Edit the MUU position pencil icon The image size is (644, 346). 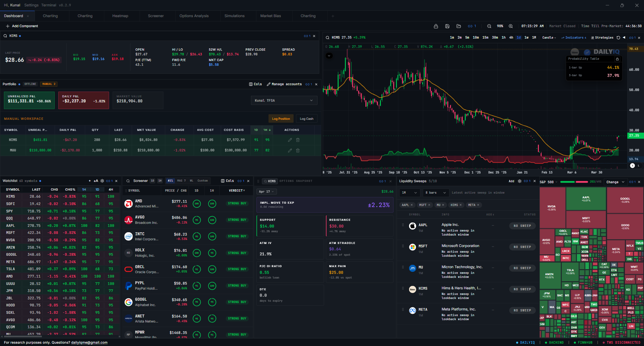click(x=290, y=150)
